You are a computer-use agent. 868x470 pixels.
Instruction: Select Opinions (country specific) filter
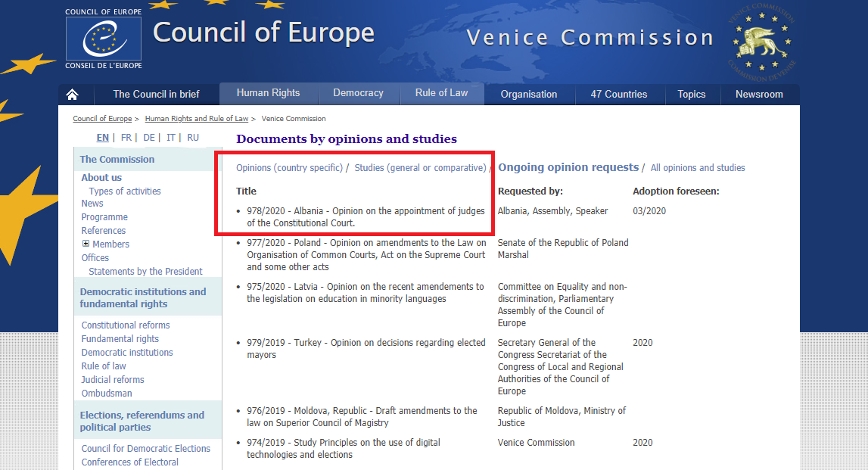[290, 168]
